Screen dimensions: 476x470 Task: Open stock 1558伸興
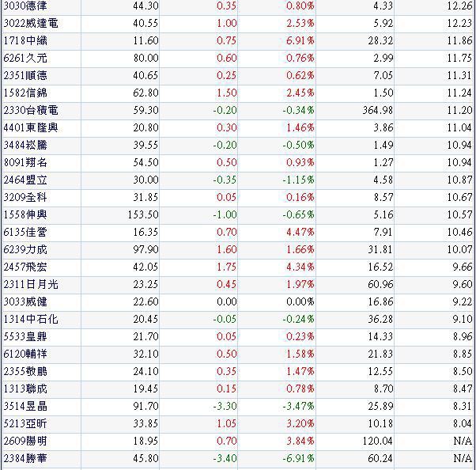[25, 214]
